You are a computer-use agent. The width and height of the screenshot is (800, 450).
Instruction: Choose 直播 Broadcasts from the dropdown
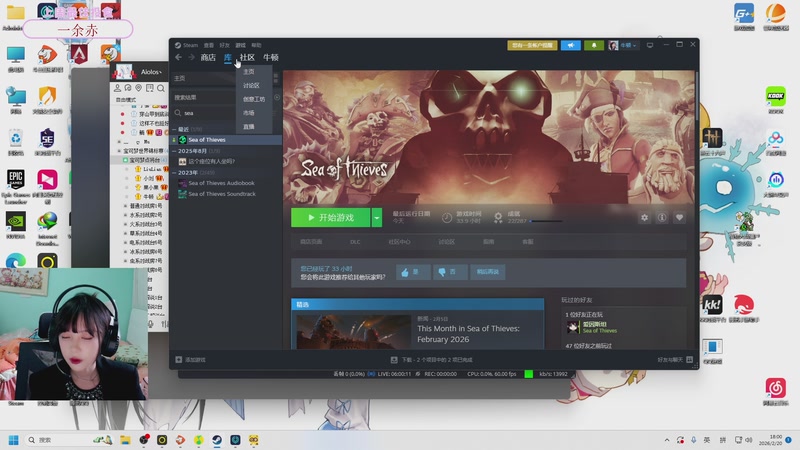coord(248,127)
